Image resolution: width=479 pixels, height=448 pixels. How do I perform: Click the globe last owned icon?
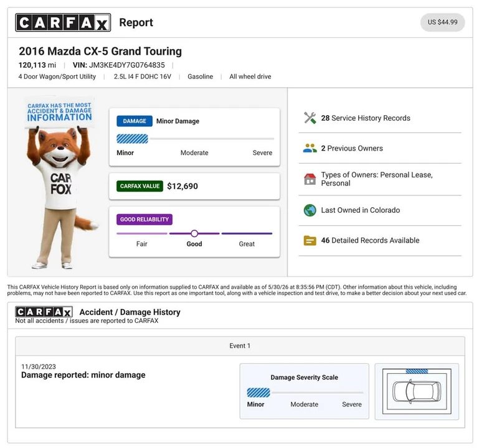[310, 210]
